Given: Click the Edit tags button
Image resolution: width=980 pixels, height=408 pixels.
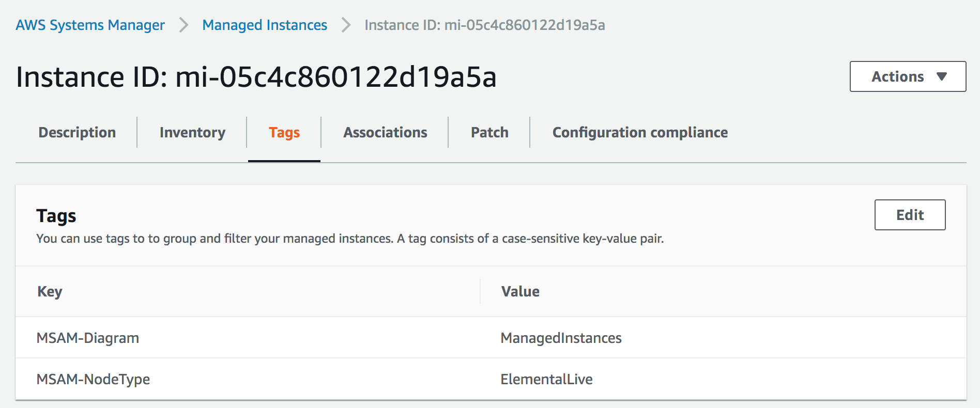Looking at the screenshot, I should click(910, 215).
